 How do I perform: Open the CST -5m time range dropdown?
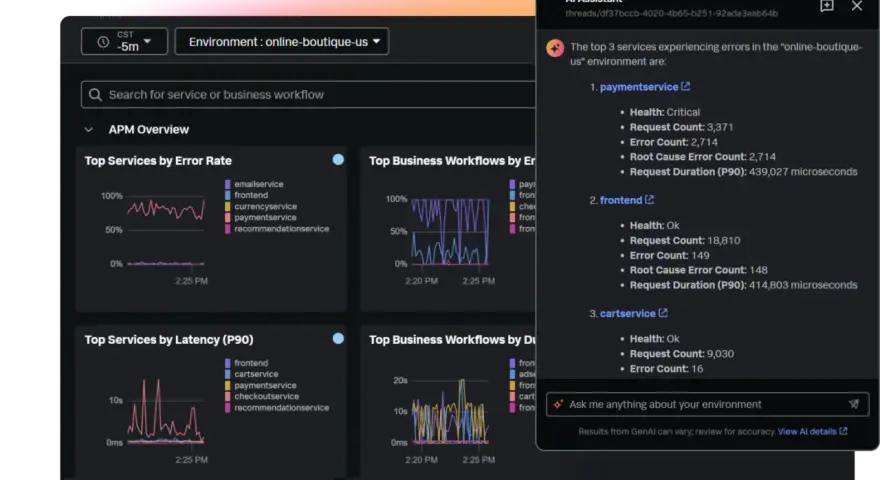click(x=124, y=42)
